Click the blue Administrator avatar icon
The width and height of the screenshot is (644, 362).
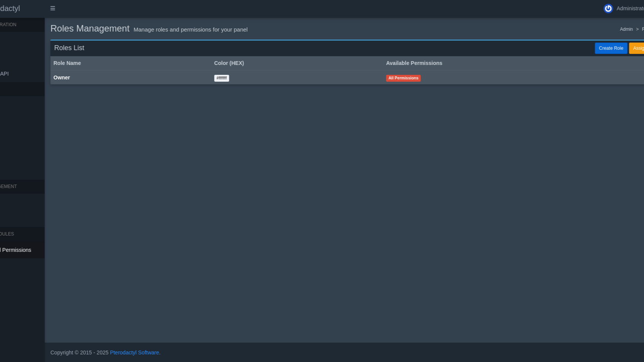click(x=608, y=8)
